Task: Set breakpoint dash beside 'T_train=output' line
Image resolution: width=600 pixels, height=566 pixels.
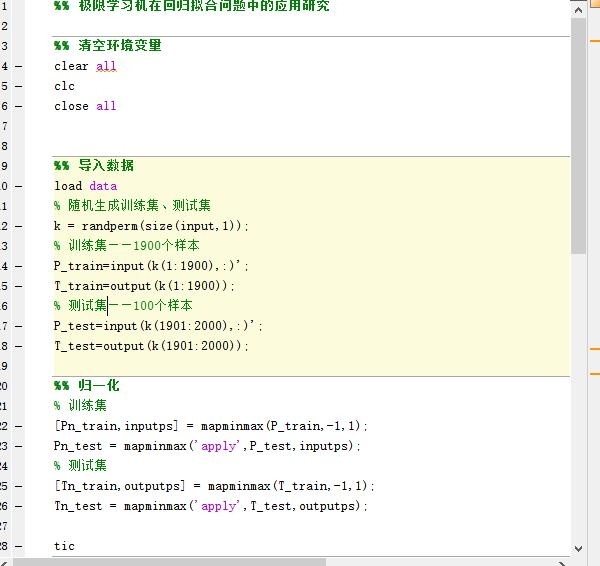Action: tap(18, 286)
